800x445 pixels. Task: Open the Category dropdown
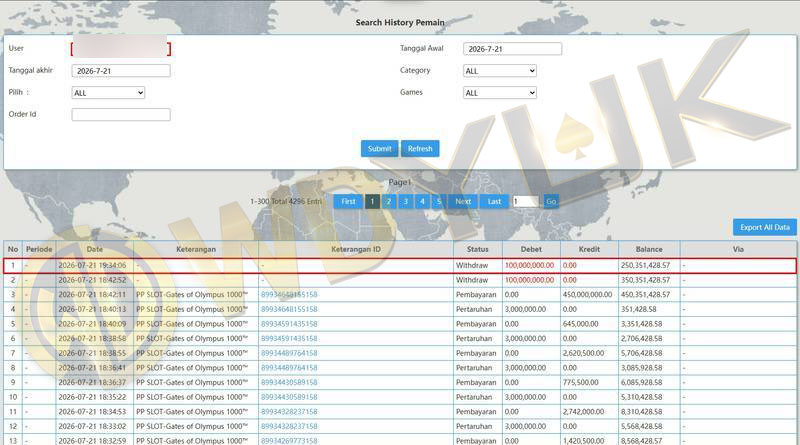(x=499, y=71)
